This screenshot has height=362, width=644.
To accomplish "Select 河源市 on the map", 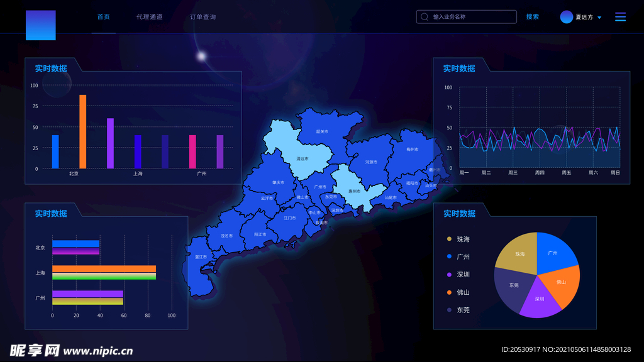I will coord(371,162).
